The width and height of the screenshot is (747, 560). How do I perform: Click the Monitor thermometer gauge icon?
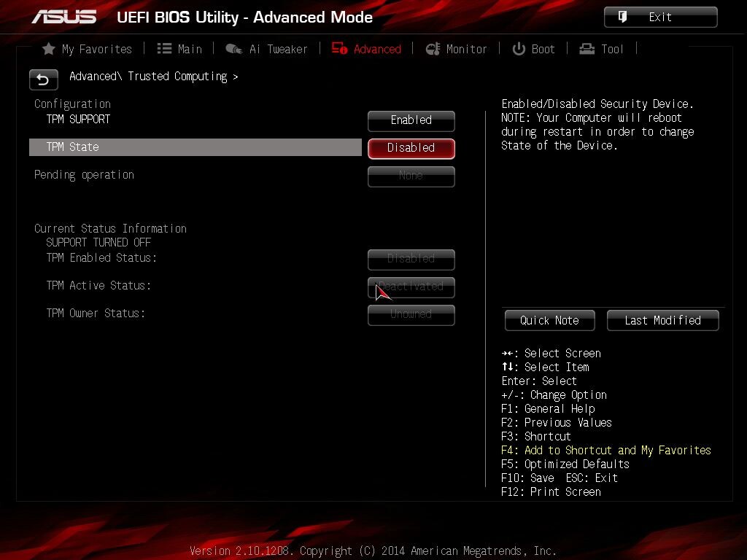coord(433,49)
